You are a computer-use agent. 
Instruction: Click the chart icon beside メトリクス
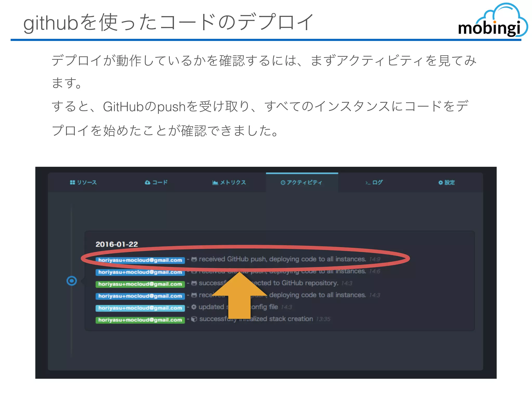pyautogui.click(x=215, y=183)
